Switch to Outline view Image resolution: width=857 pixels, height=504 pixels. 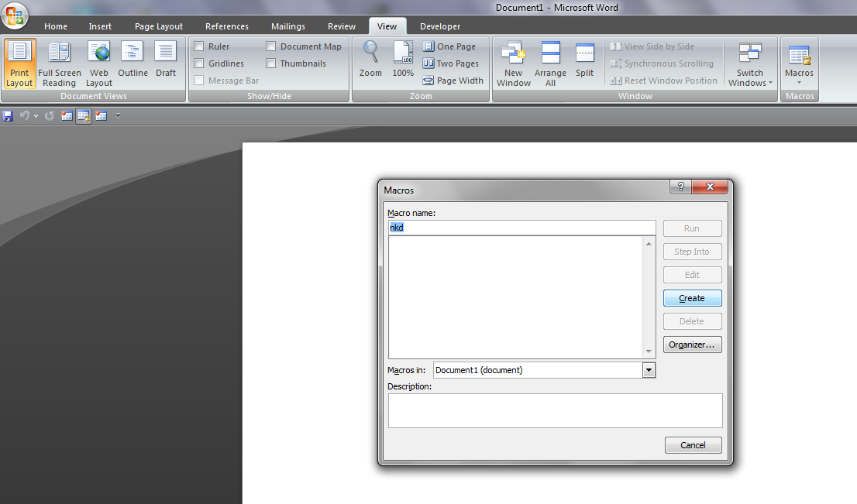tap(133, 59)
